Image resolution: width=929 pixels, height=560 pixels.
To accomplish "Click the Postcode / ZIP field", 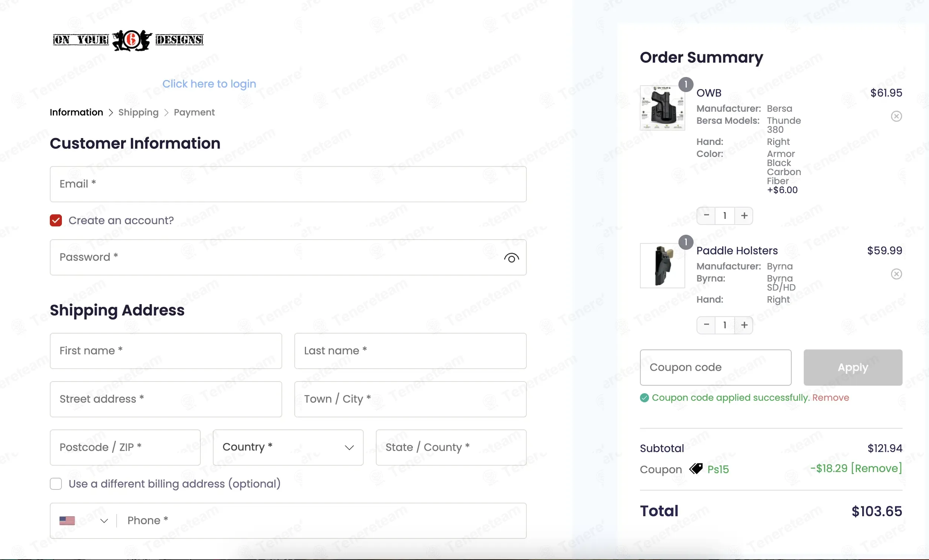I will (x=125, y=448).
